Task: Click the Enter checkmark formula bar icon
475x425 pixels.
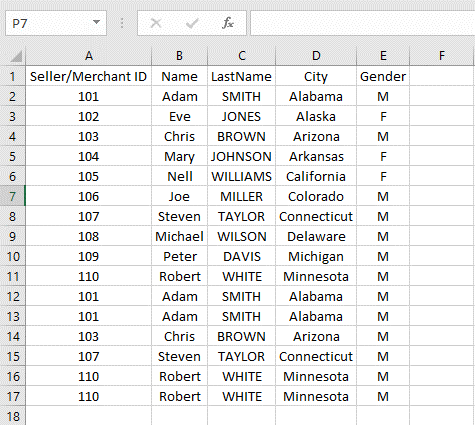Action: [192, 23]
